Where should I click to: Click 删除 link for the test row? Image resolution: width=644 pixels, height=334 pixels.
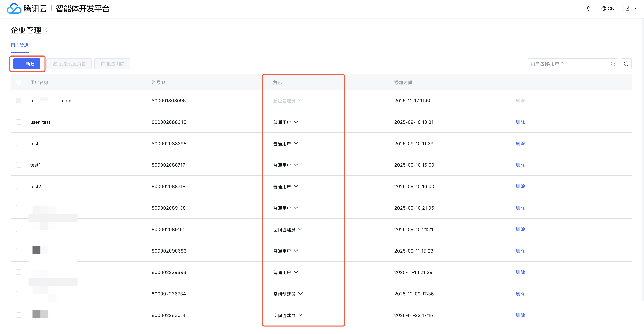520,143
